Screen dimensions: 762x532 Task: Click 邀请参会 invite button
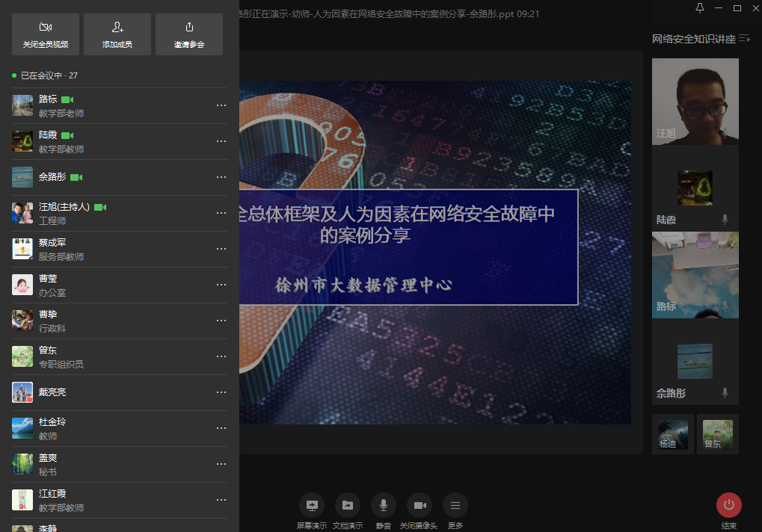[x=189, y=34]
